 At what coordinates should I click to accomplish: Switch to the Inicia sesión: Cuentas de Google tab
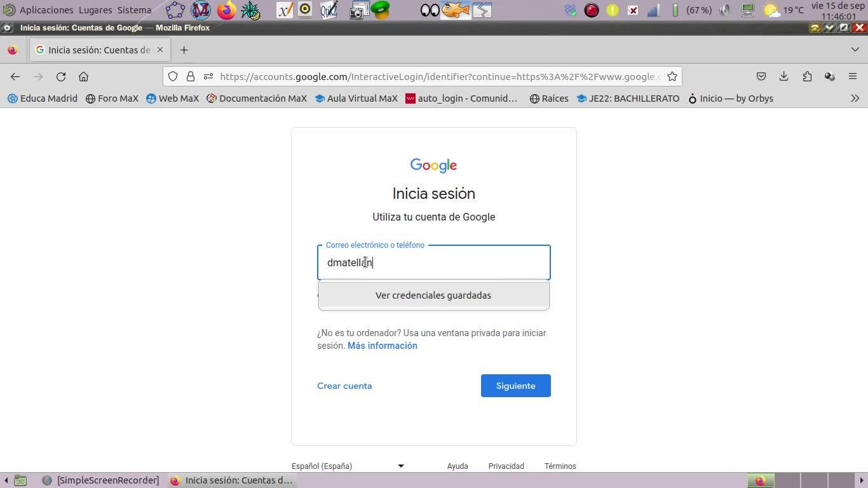(99, 50)
